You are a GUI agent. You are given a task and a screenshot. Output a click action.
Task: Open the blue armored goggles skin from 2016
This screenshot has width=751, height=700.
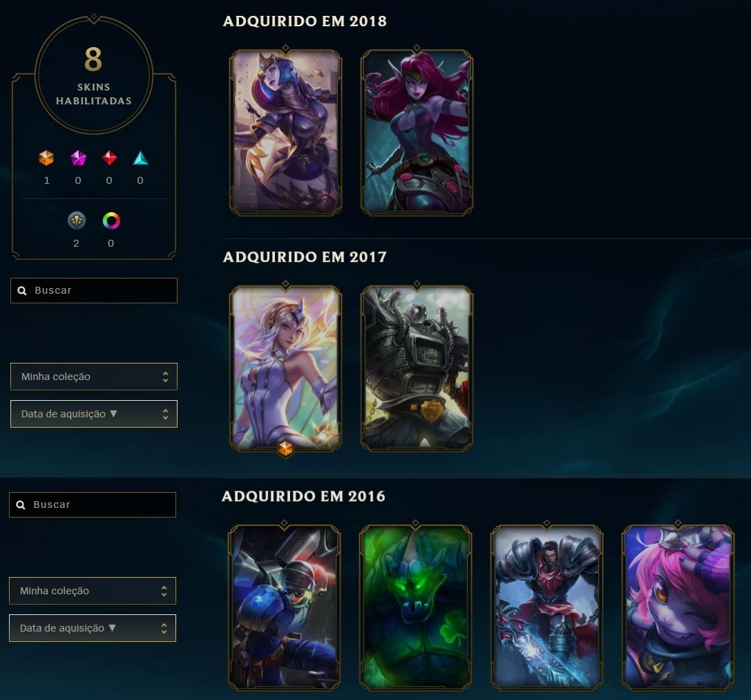click(x=285, y=607)
